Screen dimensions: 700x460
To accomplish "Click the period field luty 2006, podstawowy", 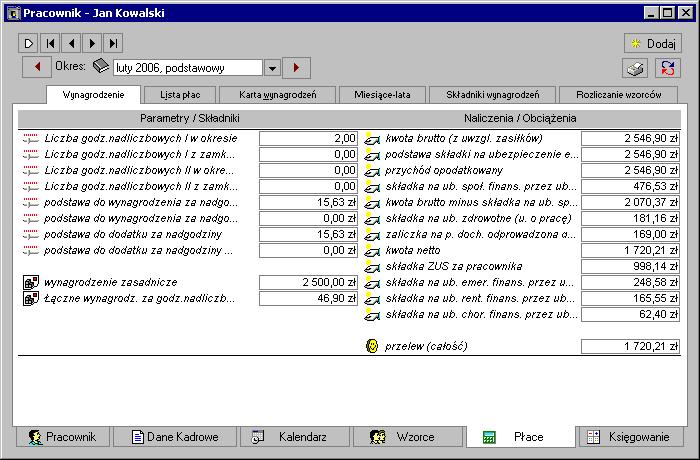I will pyautogui.click(x=188, y=68).
